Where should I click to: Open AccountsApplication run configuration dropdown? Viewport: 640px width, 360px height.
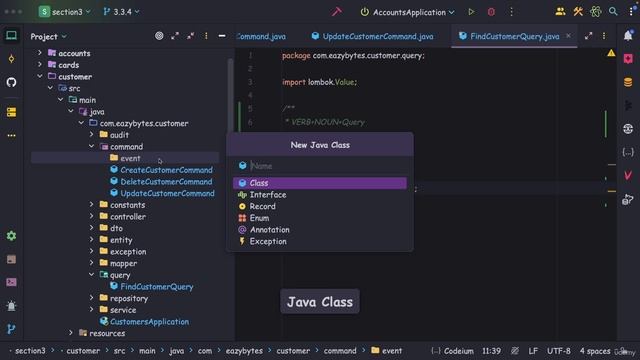coord(407,12)
